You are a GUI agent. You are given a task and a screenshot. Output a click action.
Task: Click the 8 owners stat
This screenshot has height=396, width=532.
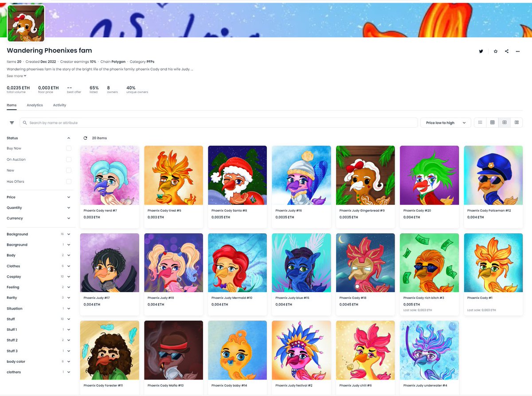coord(112,90)
